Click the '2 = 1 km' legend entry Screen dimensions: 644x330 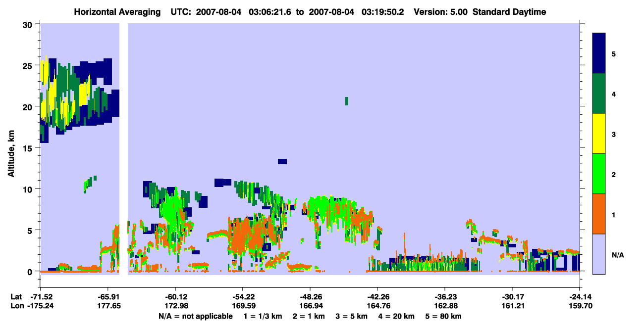pos(309,316)
